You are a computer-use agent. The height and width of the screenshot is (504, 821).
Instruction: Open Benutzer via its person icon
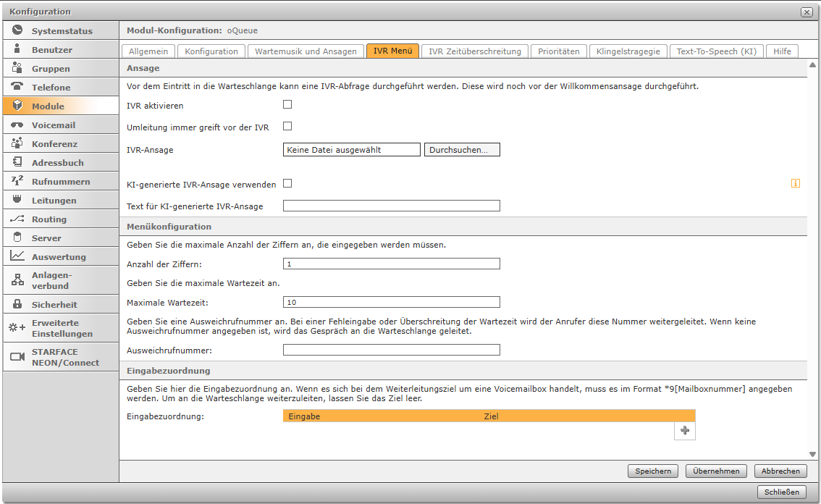[x=17, y=49]
